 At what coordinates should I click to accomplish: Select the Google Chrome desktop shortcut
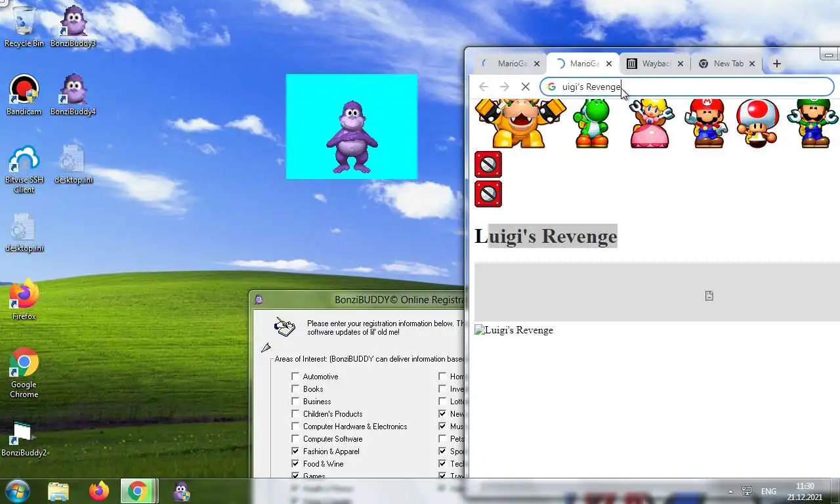click(x=24, y=372)
